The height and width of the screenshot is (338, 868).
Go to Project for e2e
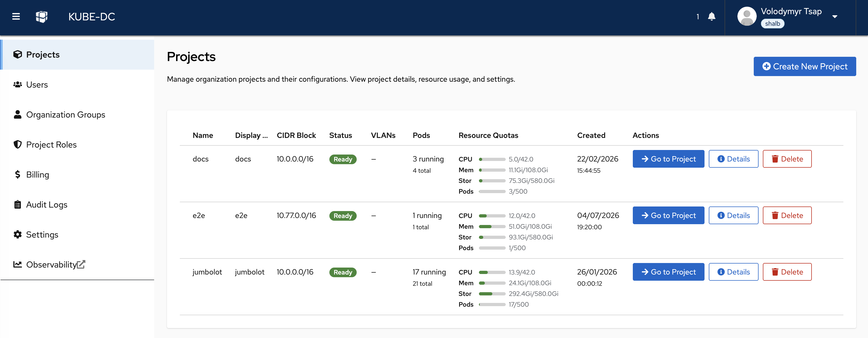668,215
